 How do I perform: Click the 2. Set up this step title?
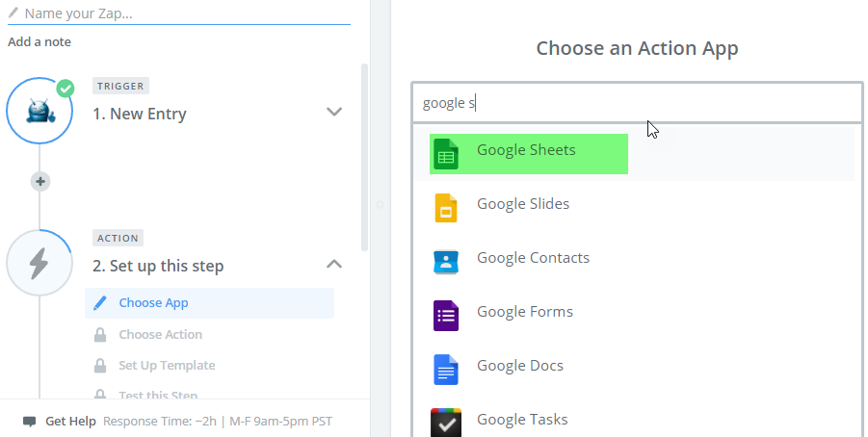tap(158, 266)
